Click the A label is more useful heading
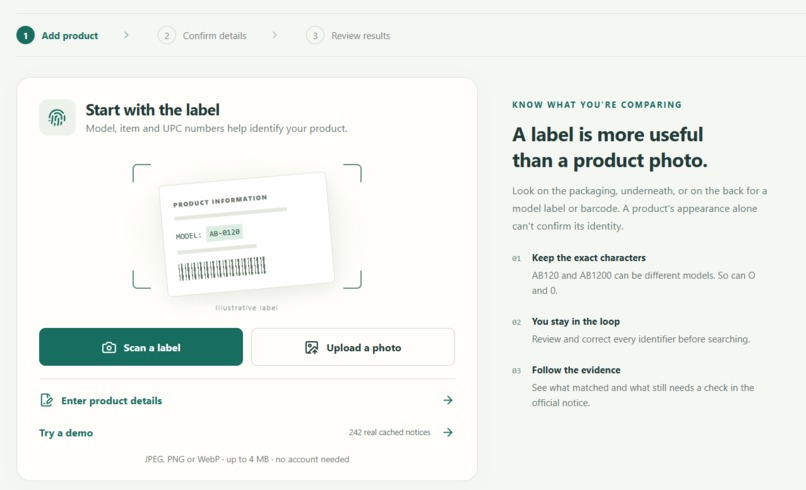Image resolution: width=806 pixels, height=490 pixels. (x=610, y=148)
